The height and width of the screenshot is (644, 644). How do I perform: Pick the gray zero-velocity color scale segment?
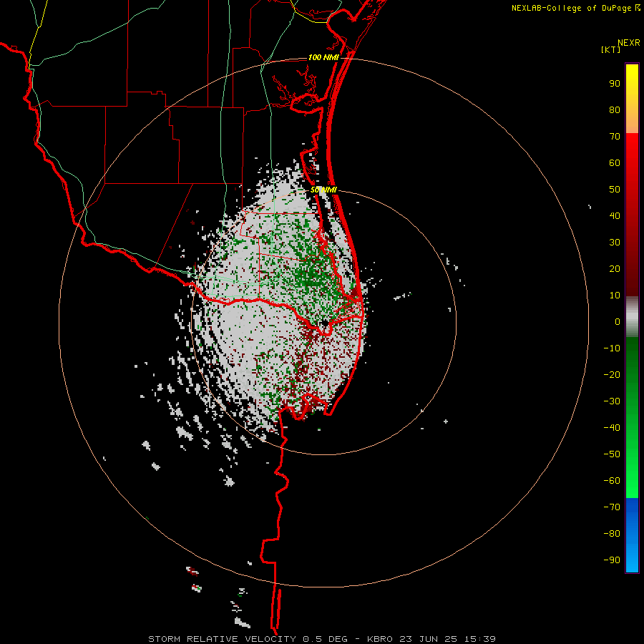(632, 317)
